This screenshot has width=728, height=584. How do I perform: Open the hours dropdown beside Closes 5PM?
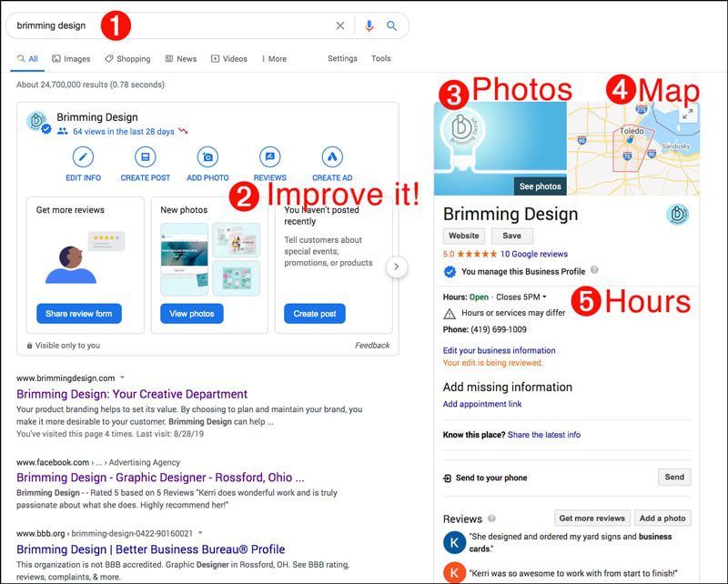(x=544, y=297)
